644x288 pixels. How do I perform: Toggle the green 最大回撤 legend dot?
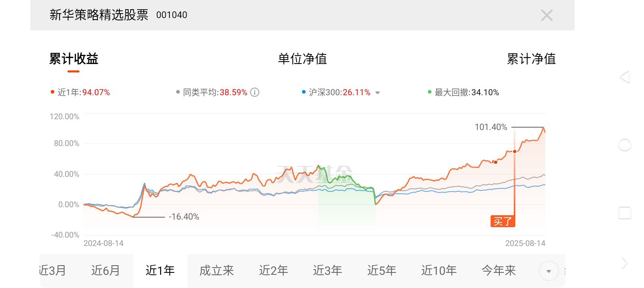point(429,92)
